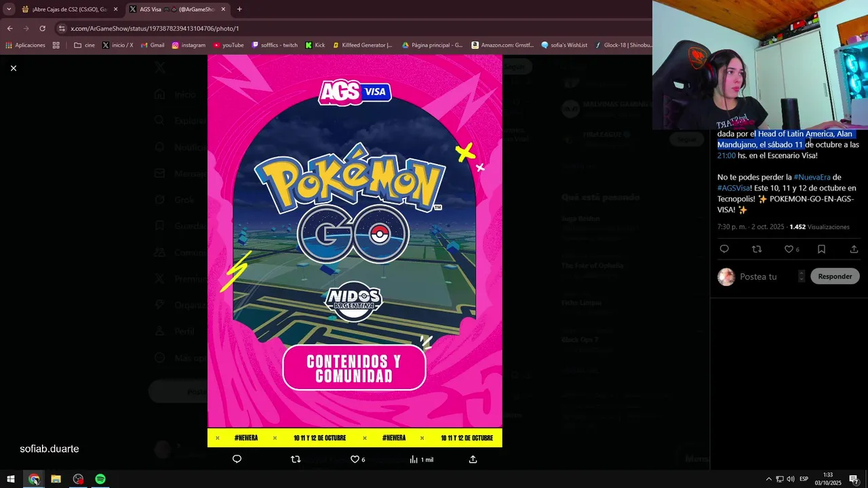Reload the current page

[x=42, y=28]
